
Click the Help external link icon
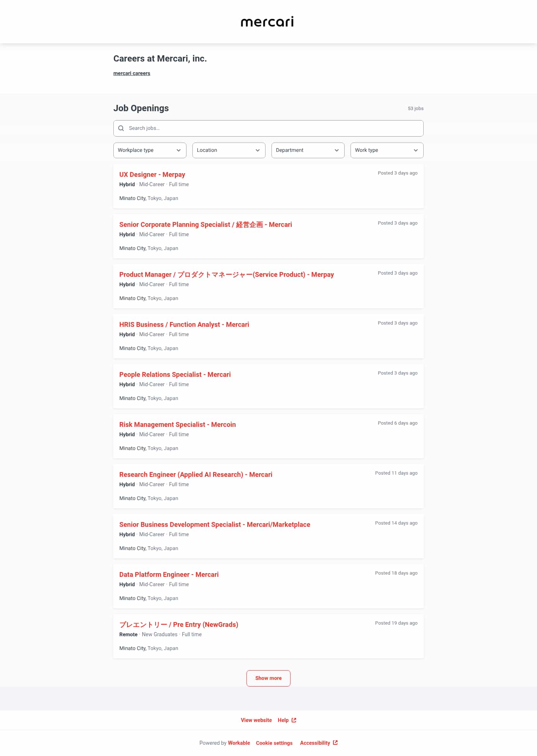(294, 720)
